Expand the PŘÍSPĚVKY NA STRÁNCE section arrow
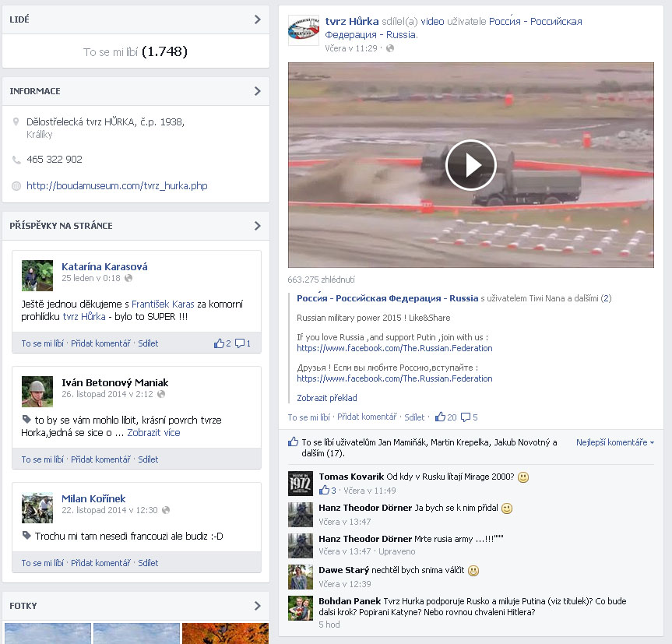This screenshot has width=672, height=644. (x=257, y=226)
